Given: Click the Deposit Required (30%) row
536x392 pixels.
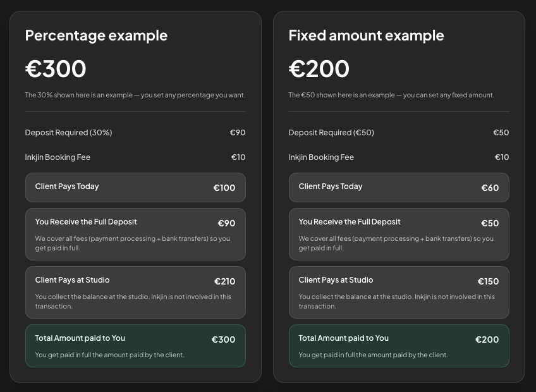Looking at the screenshot, I should coord(135,132).
